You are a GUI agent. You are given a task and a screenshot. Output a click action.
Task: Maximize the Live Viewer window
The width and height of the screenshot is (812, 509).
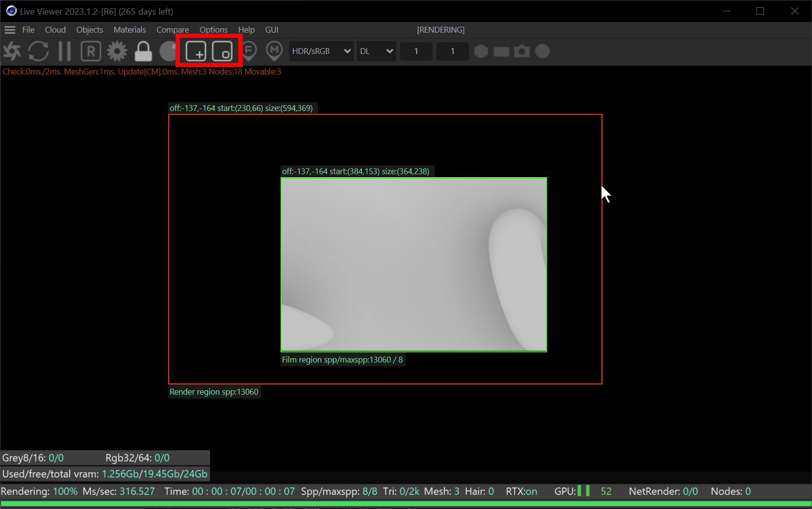click(760, 11)
